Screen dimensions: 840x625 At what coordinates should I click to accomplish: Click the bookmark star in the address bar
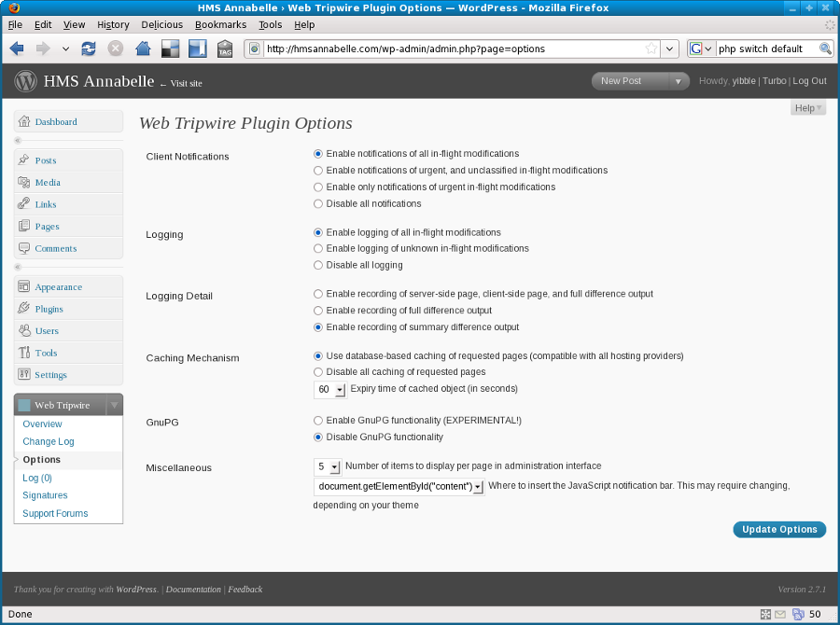tap(651, 49)
